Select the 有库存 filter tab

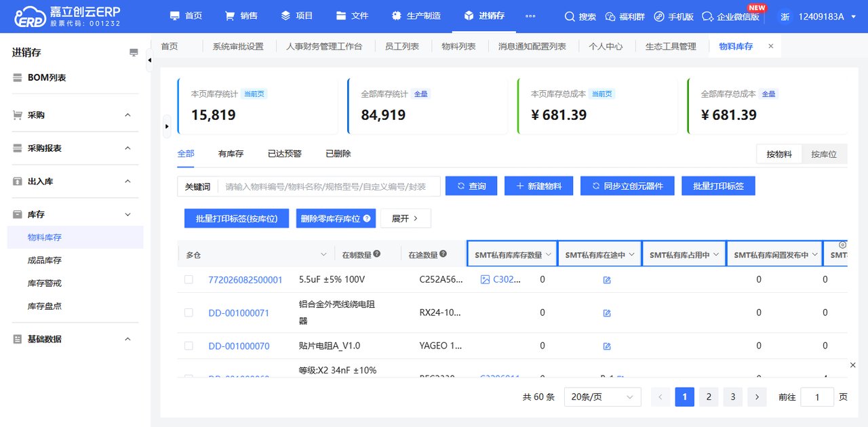(x=231, y=154)
